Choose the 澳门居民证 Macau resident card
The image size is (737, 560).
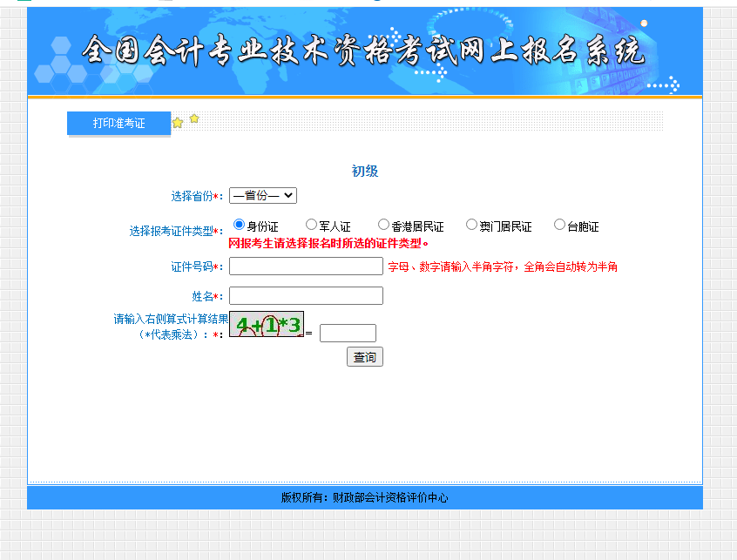(x=471, y=224)
